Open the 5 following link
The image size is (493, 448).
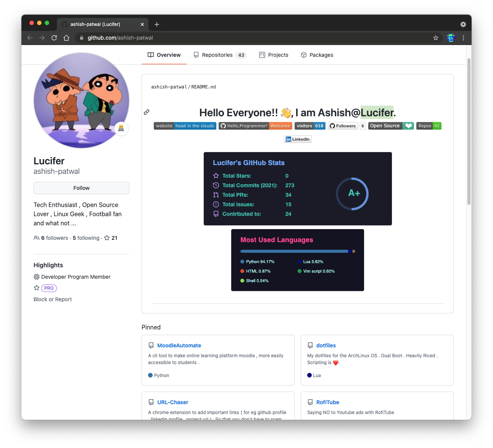click(86, 238)
